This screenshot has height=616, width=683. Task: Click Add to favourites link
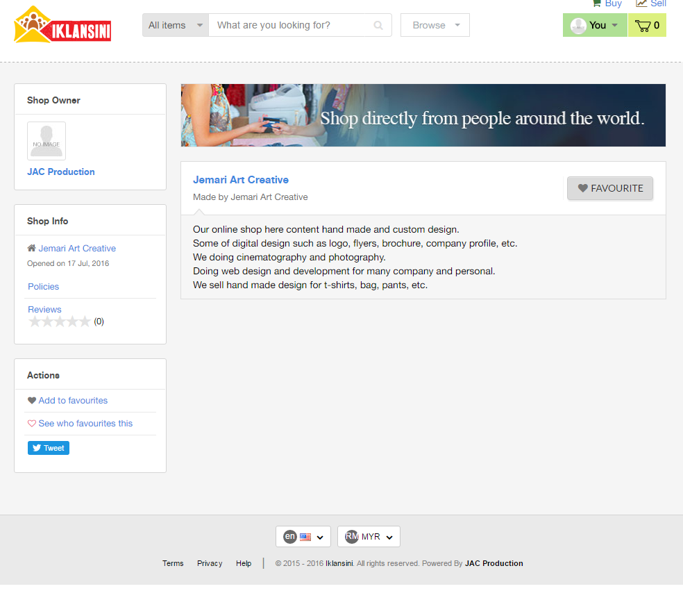(73, 400)
